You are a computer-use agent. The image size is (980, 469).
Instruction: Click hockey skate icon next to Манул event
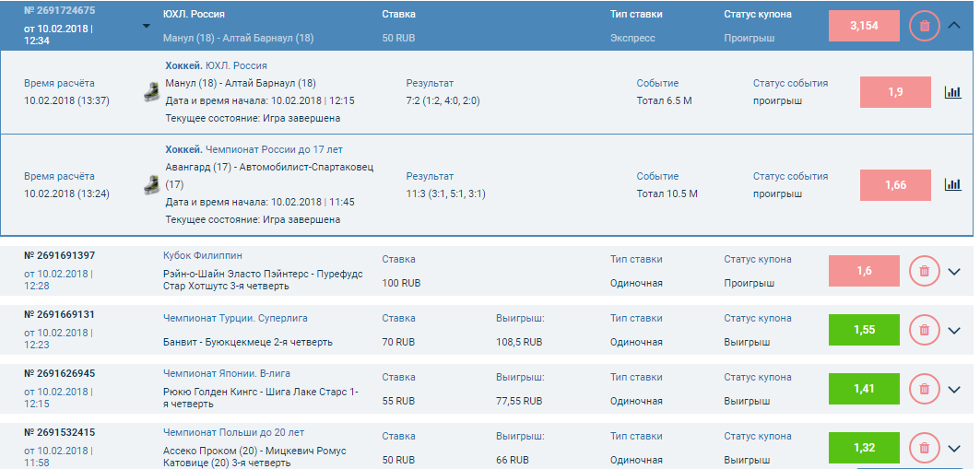(x=151, y=92)
